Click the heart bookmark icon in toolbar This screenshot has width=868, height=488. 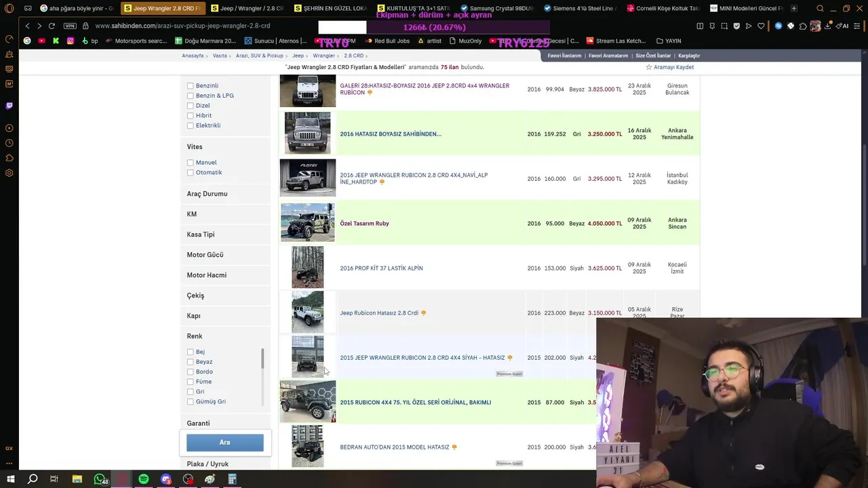coord(761,26)
